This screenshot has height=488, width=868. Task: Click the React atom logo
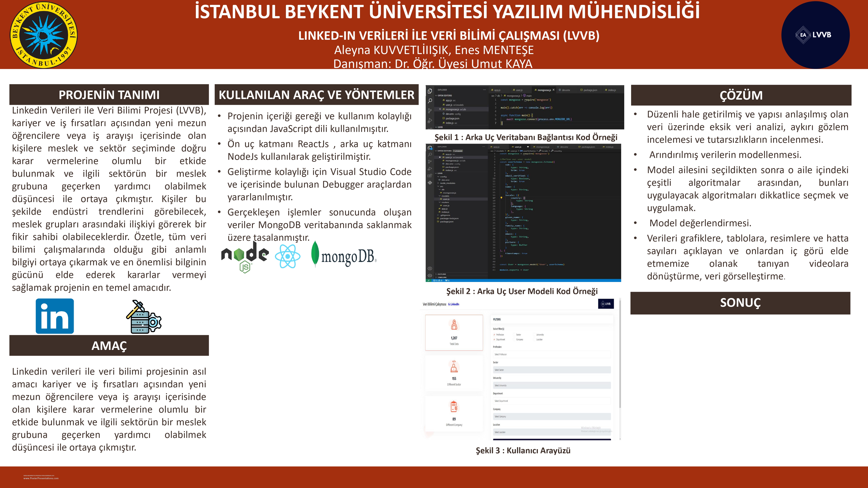[x=287, y=256]
